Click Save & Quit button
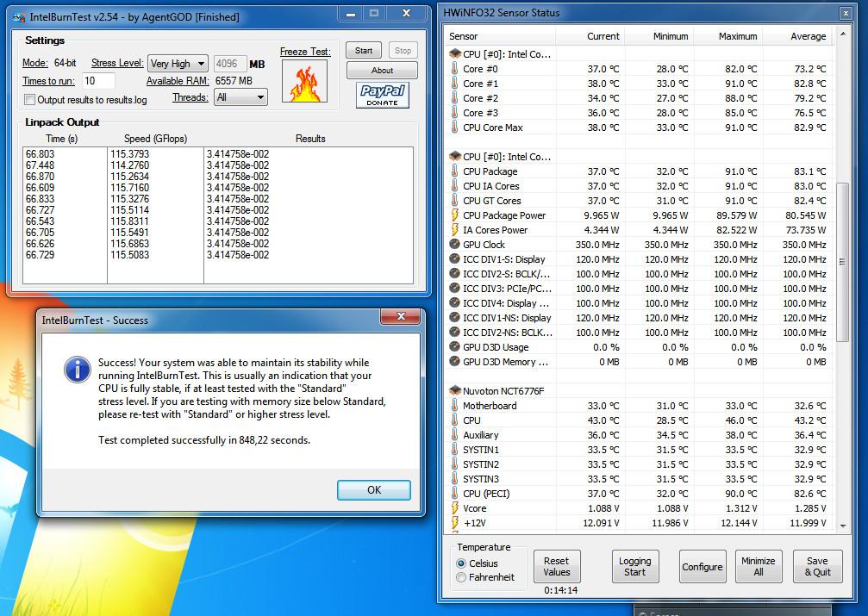Image resolution: width=868 pixels, height=616 pixels. coord(818,566)
